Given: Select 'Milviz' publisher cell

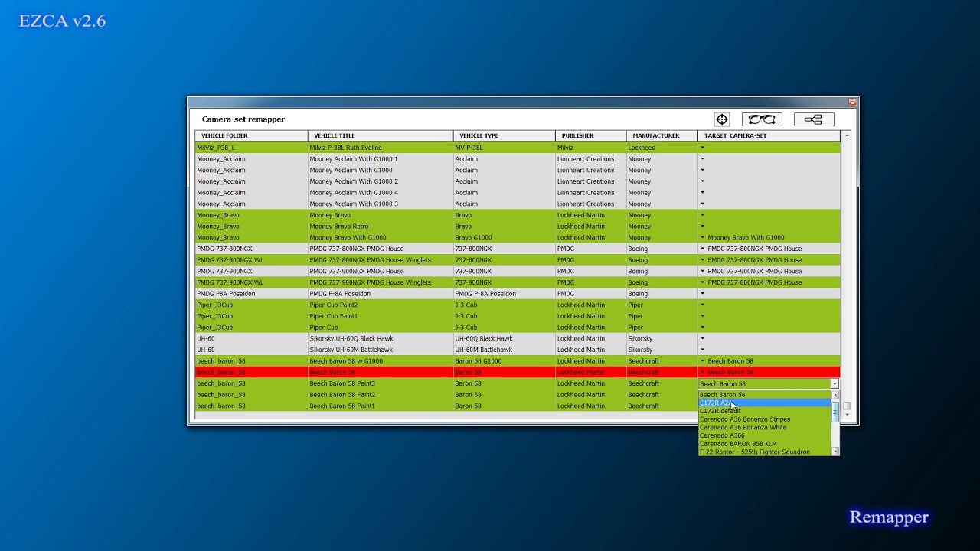Looking at the screenshot, I should pos(591,148).
